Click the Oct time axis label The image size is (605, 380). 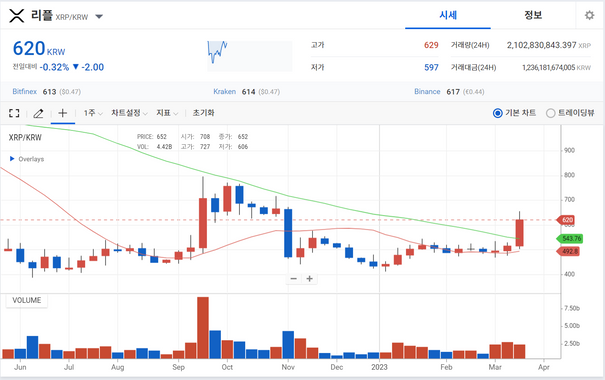227,367
